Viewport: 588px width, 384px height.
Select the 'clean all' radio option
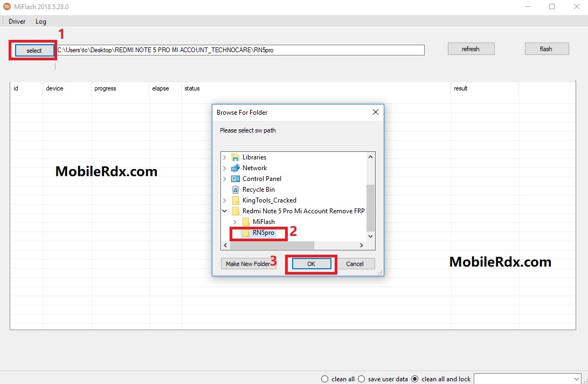pos(325,379)
